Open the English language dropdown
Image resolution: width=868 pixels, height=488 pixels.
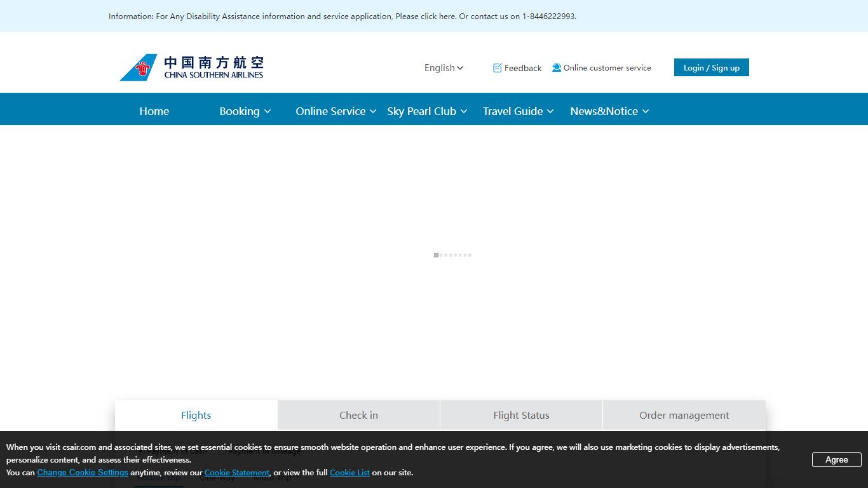point(444,68)
